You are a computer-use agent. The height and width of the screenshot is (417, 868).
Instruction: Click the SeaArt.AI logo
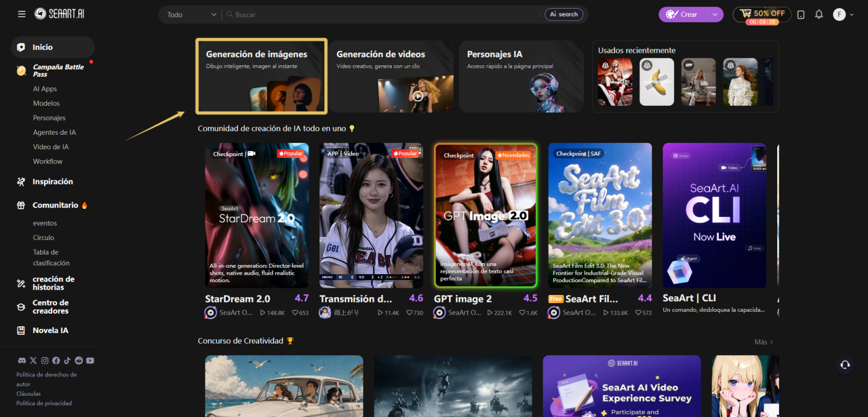tap(60, 14)
